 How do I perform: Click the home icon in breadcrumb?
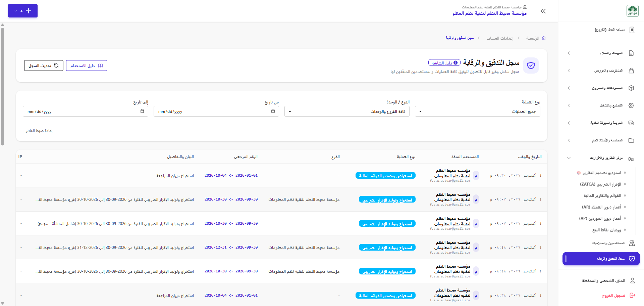click(544, 38)
